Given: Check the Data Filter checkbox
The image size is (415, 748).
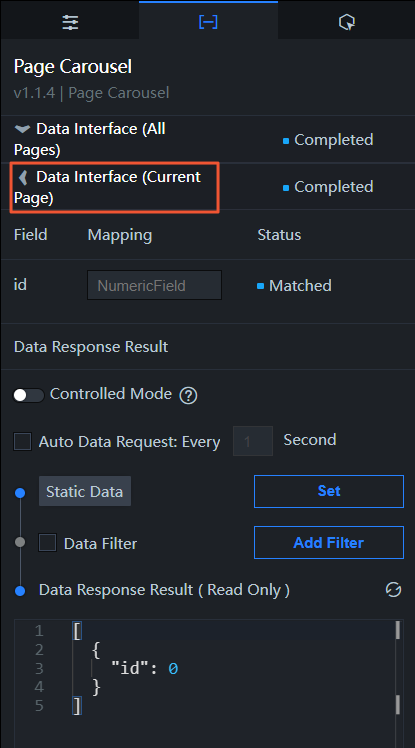Looking at the screenshot, I should tap(47, 543).
